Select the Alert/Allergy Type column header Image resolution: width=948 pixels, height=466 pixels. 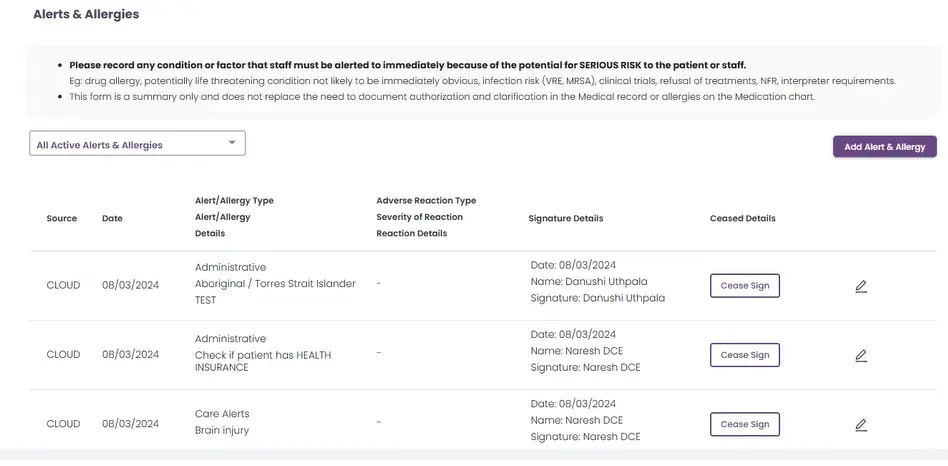pyautogui.click(x=234, y=201)
